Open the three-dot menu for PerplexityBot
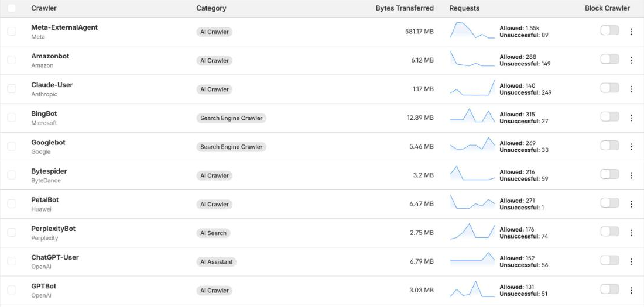Screen dimensions: 644x307 [631, 233]
